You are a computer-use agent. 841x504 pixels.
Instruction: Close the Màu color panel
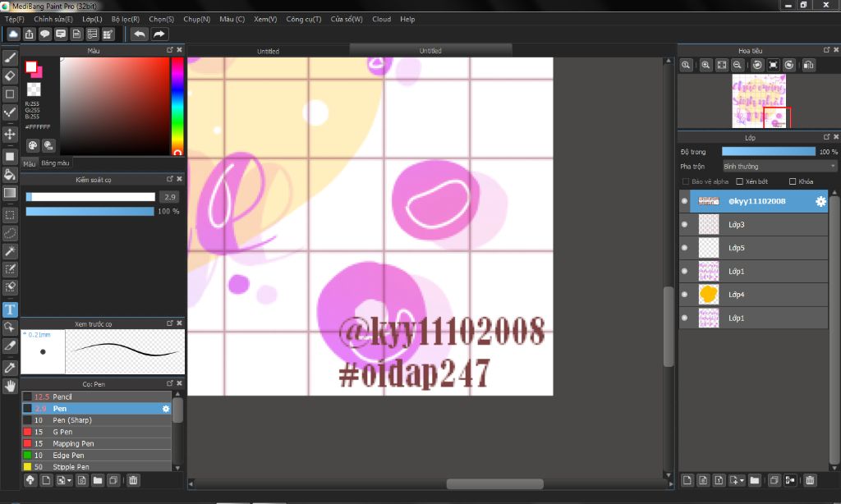tap(180, 49)
